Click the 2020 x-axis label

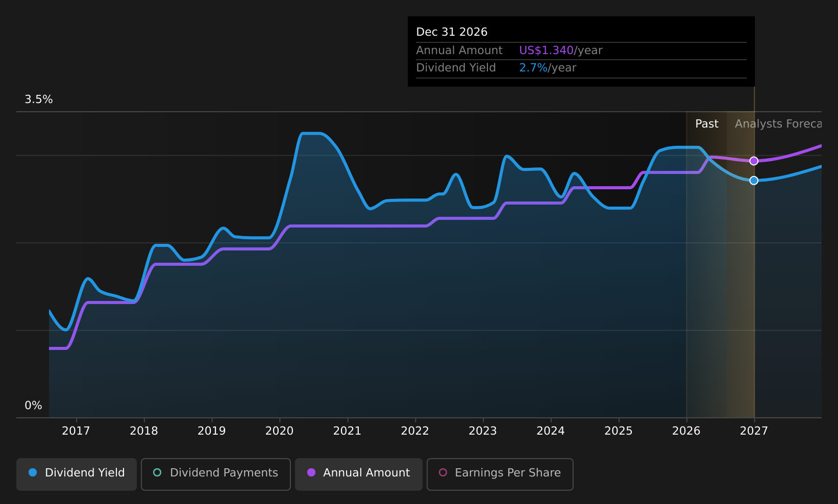pos(280,431)
